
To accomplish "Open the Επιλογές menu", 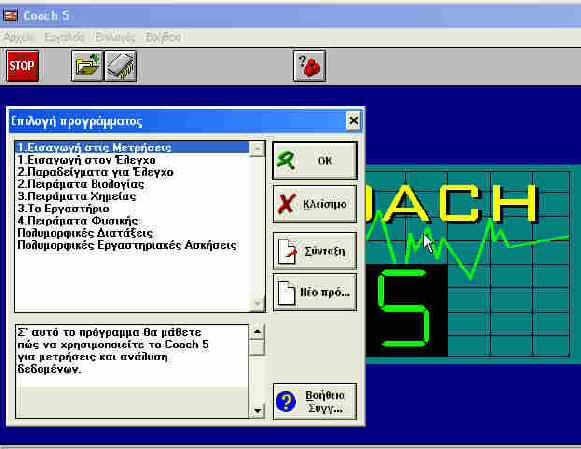I will (x=115, y=37).
